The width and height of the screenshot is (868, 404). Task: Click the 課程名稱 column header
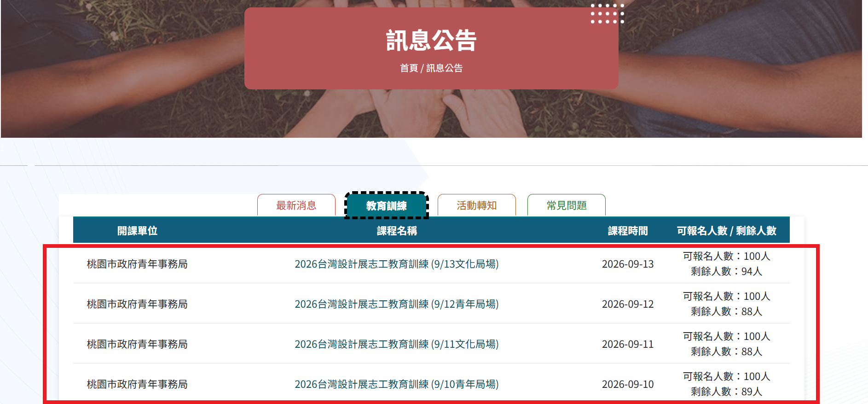coord(397,231)
